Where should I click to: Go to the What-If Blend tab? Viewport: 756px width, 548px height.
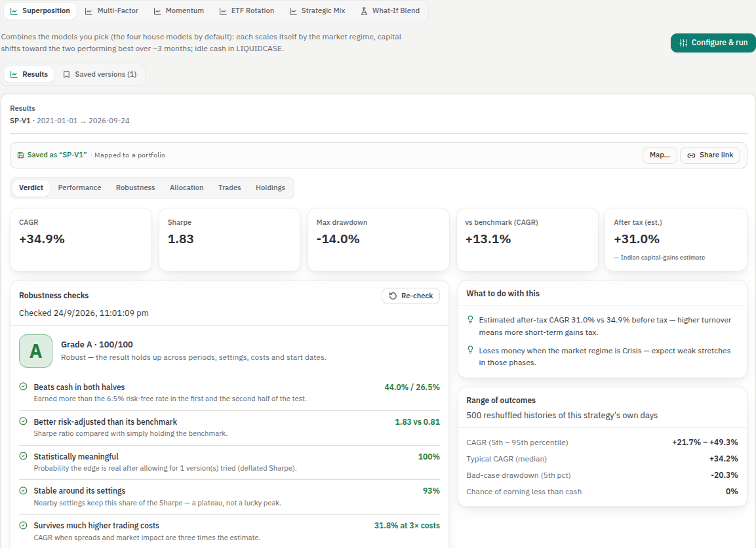[391, 10]
